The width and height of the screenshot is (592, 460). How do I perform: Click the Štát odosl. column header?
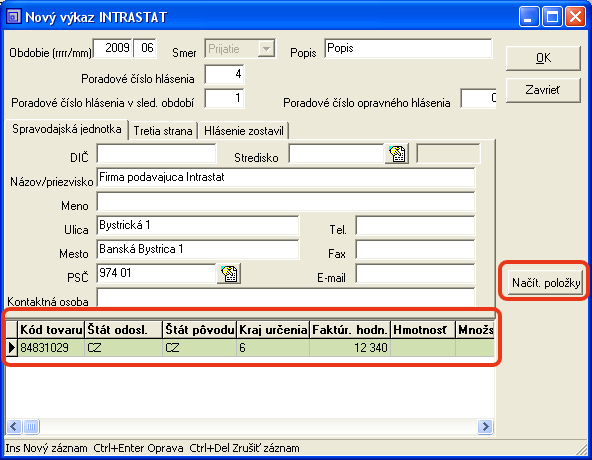pos(123,330)
